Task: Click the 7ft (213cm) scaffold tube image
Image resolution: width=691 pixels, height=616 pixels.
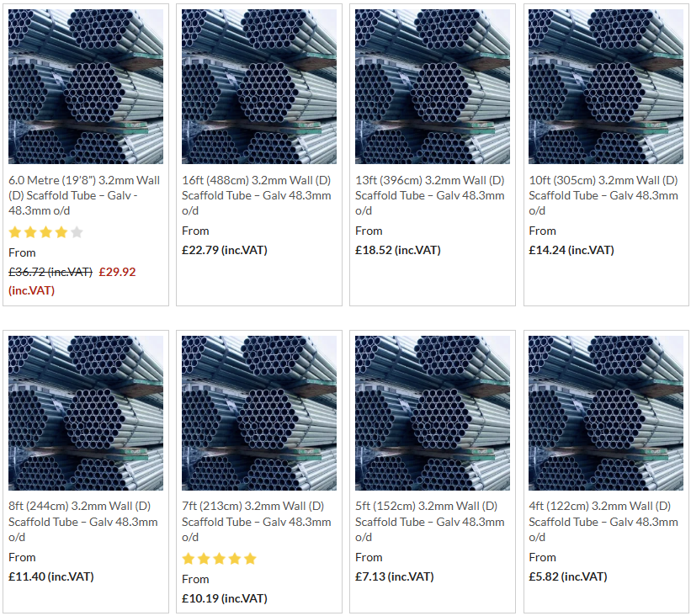Action: click(259, 413)
